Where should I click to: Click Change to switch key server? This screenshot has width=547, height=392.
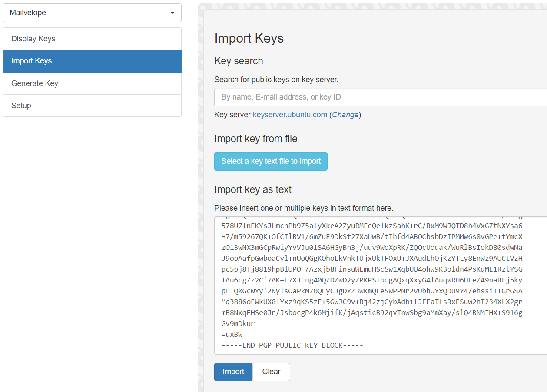(345, 115)
